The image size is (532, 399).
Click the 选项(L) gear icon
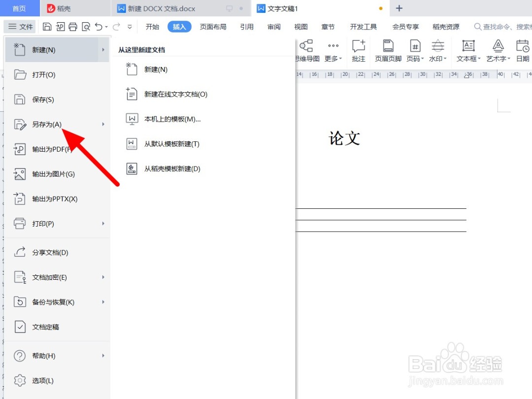[x=20, y=380]
